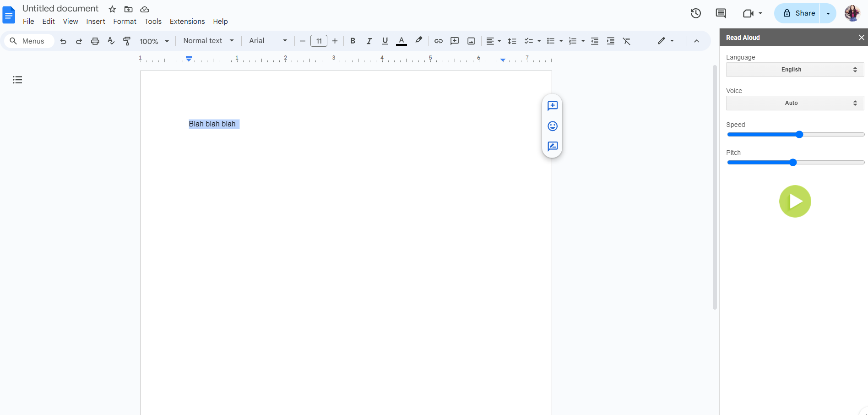Open the Extensions menu

pyautogui.click(x=187, y=22)
